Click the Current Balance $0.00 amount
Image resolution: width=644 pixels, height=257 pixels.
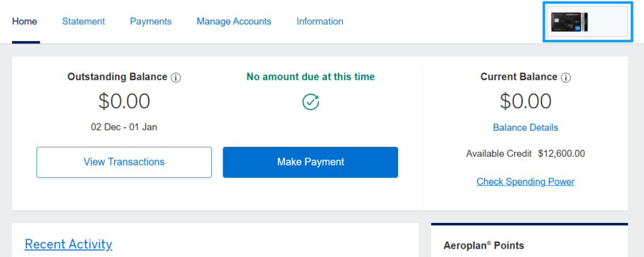click(525, 101)
